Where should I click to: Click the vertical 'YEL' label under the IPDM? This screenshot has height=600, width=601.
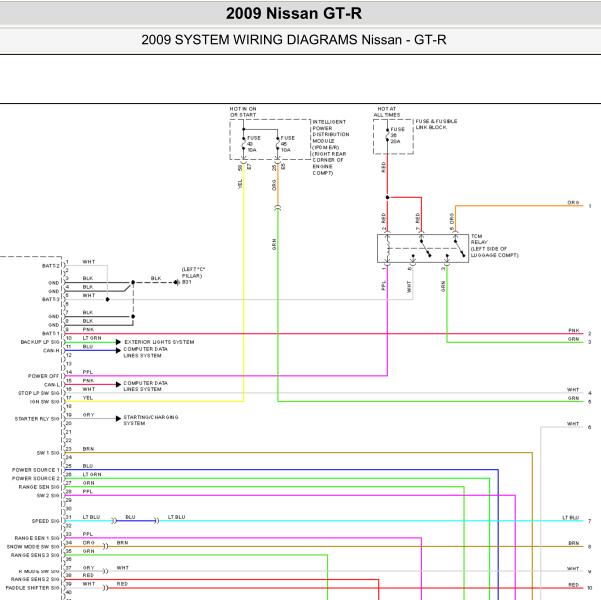240,184
